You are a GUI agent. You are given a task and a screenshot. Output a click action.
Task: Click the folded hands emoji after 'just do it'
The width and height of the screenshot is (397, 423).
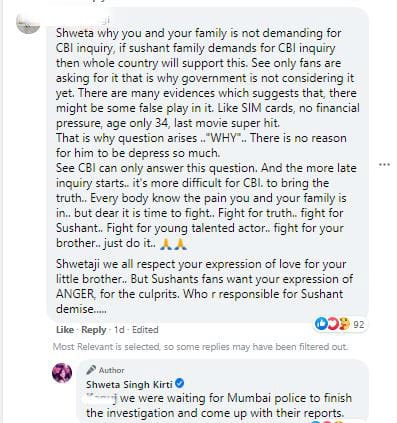[x=173, y=244]
